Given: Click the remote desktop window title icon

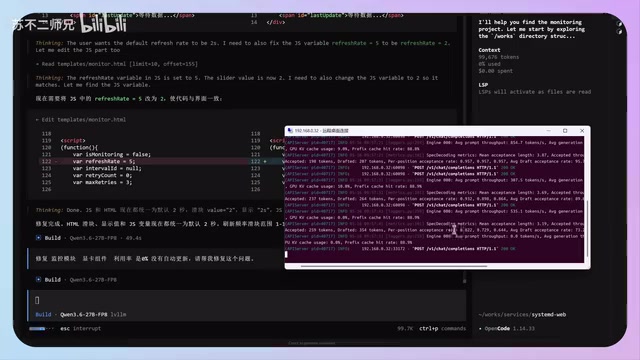Looking at the screenshot, I should point(290,131).
